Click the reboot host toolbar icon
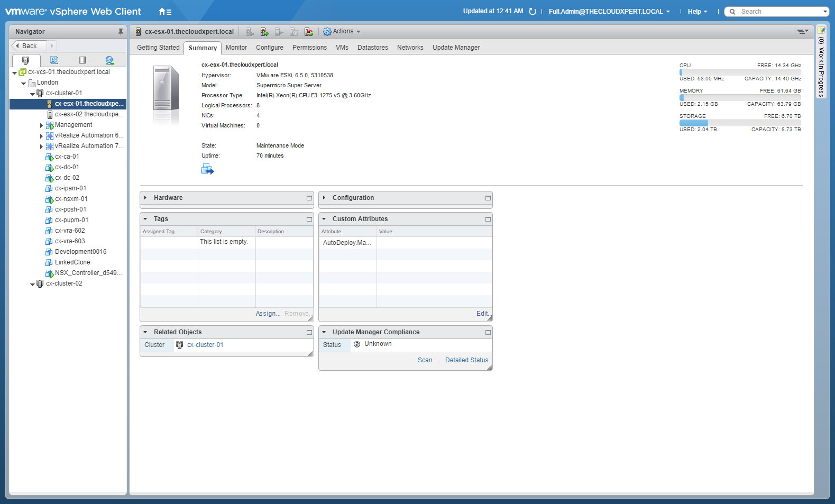 click(x=309, y=32)
